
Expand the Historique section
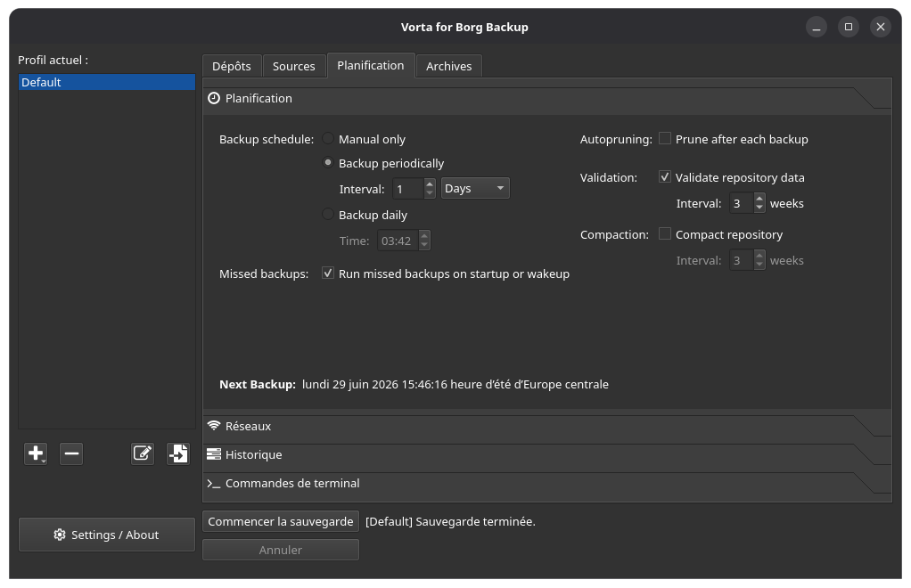point(546,454)
